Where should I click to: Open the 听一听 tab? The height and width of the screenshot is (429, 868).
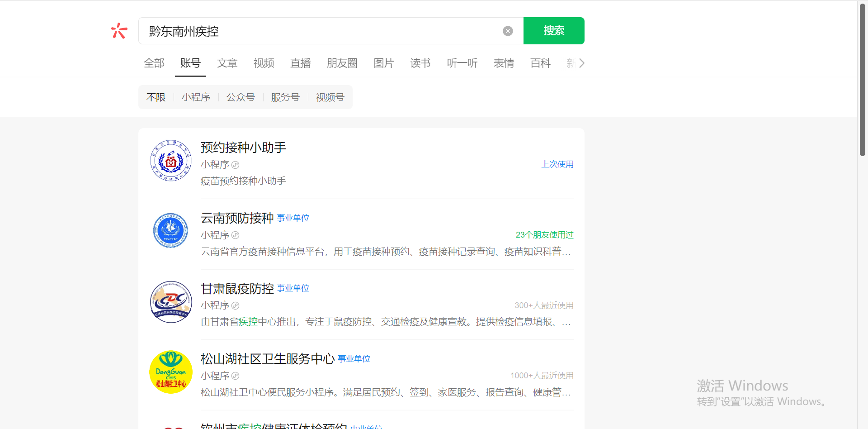coord(462,63)
